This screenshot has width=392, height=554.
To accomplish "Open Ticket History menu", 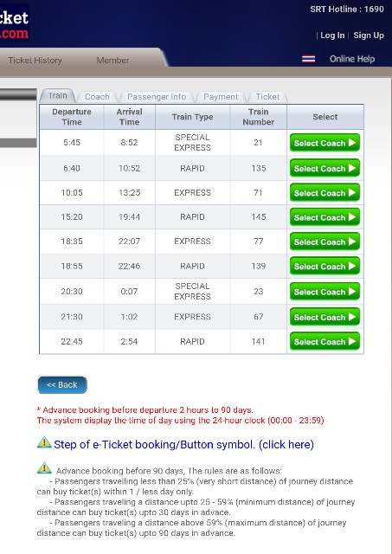I will click(x=35, y=61).
